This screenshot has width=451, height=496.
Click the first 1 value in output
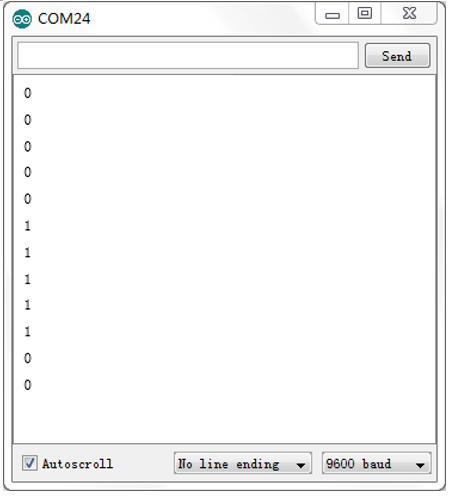pos(28,226)
